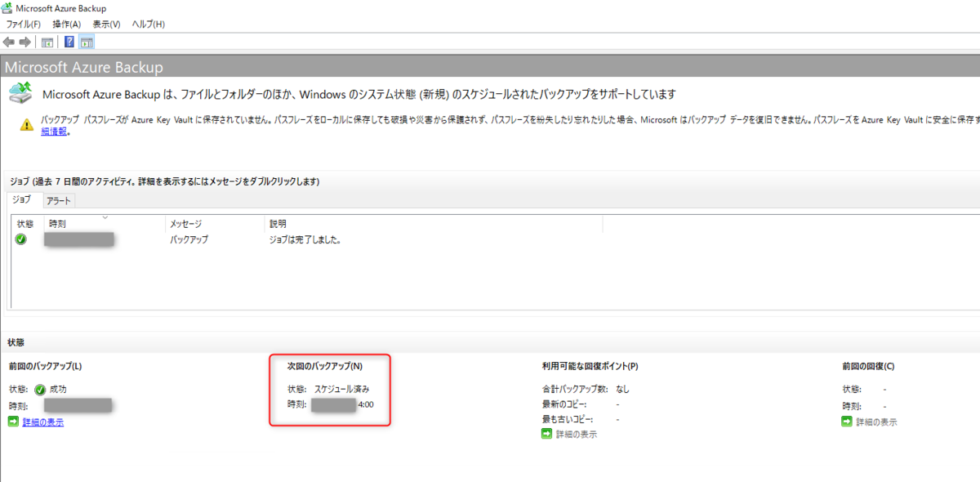Select the ジョブは完了しました。 description text
This screenshot has width=980, height=482.
click(305, 239)
